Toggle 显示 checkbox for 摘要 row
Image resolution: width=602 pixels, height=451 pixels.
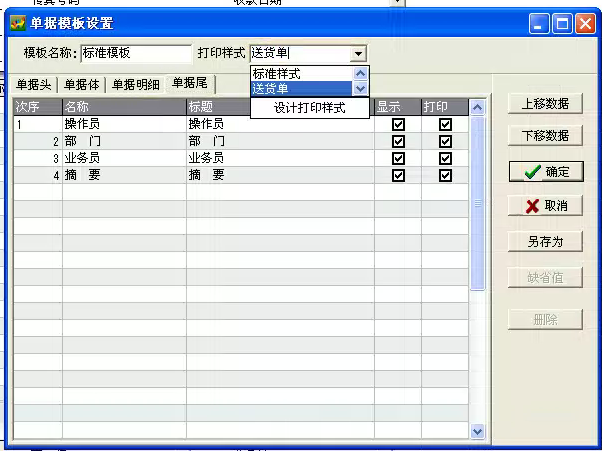(x=398, y=175)
